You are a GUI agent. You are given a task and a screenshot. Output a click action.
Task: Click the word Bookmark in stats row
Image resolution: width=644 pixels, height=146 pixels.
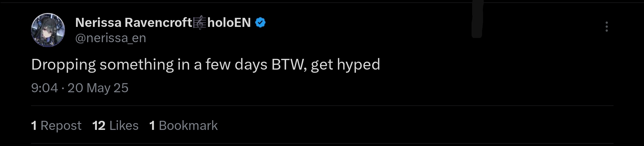click(x=188, y=125)
